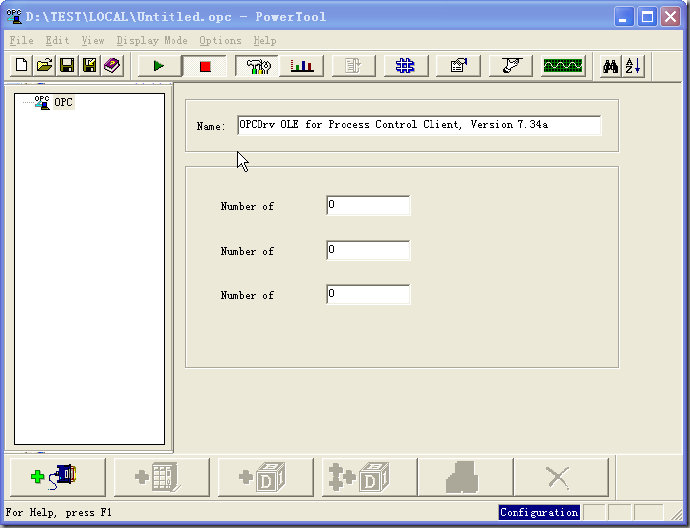
Task: Click the Open folder toolbar icon
Action: [44, 66]
